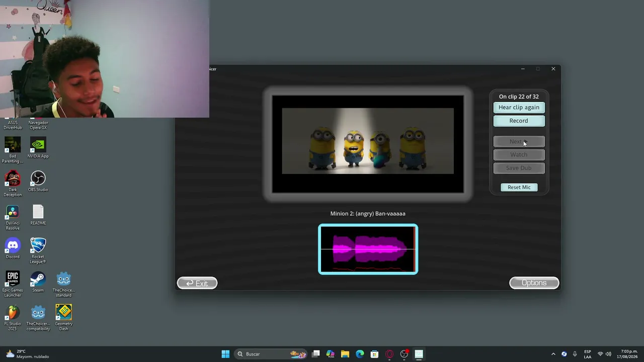The width and height of the screenshot is (644, 362).
Task: Click the Exit button
Action: click(x=197, y=283)
